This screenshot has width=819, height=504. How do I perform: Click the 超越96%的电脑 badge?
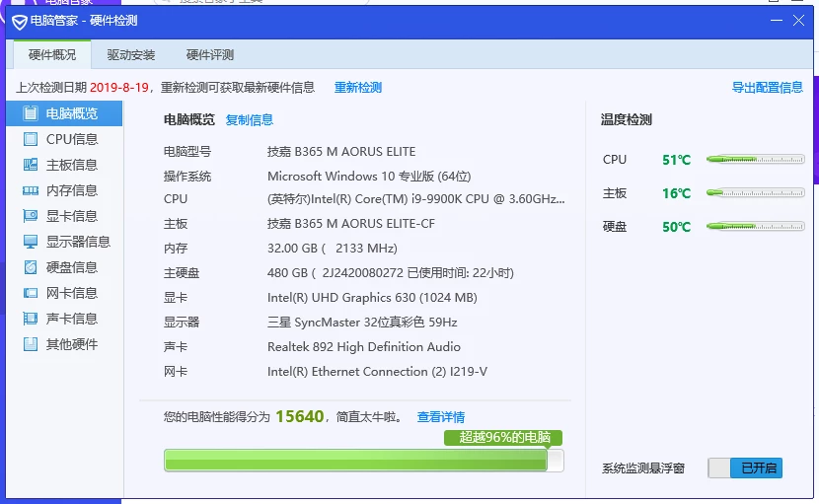503,437
